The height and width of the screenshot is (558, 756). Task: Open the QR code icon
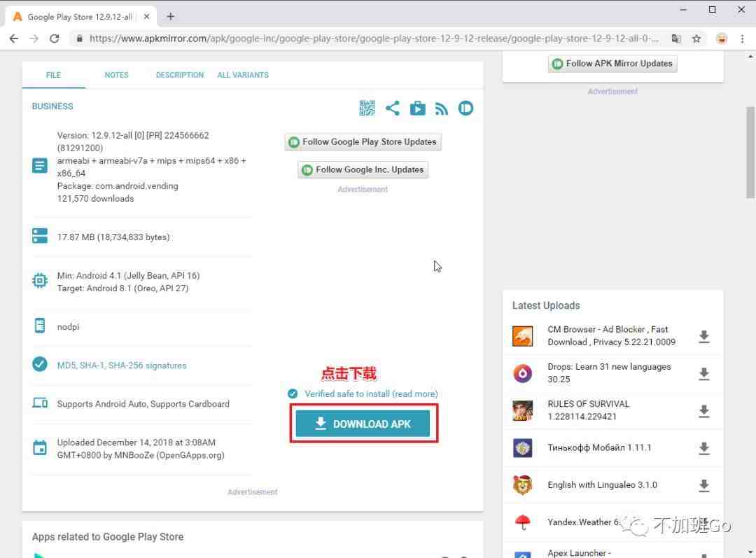coord(367,108)
